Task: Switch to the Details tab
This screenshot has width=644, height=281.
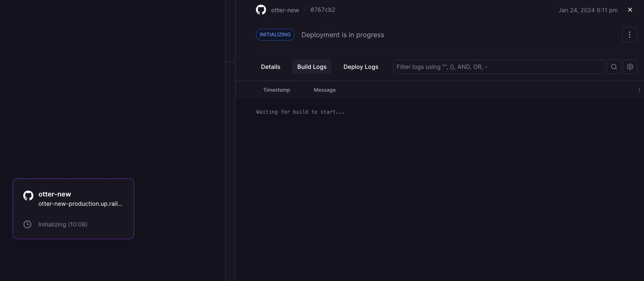Action: [270, 67]
